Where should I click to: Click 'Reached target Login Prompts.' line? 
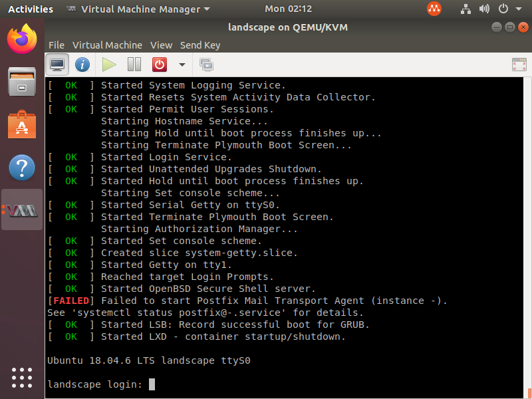click(188, 277)
